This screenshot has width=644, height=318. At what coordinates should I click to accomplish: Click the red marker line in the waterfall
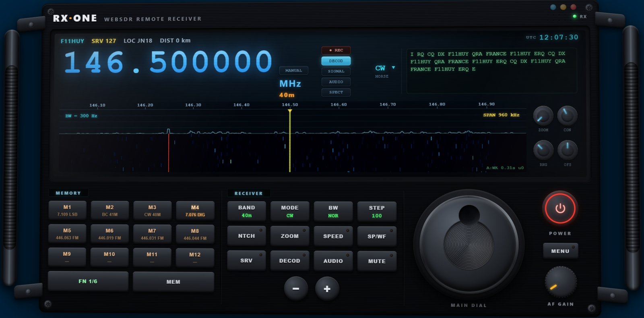[x=169, y=152]
